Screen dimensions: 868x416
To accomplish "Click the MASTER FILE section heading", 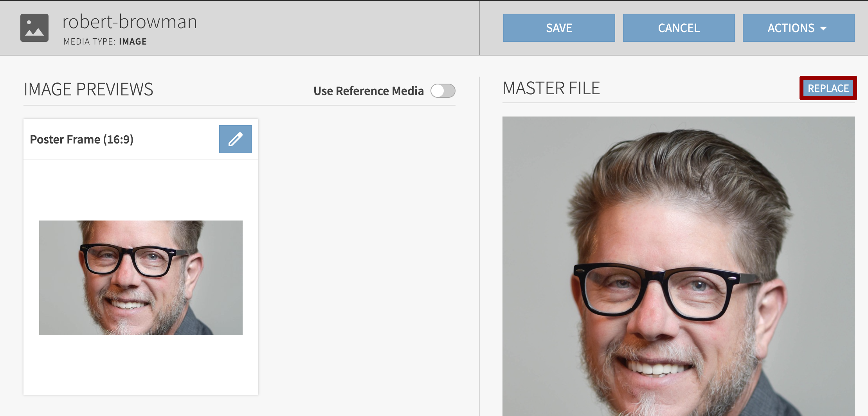I will 551,88.
